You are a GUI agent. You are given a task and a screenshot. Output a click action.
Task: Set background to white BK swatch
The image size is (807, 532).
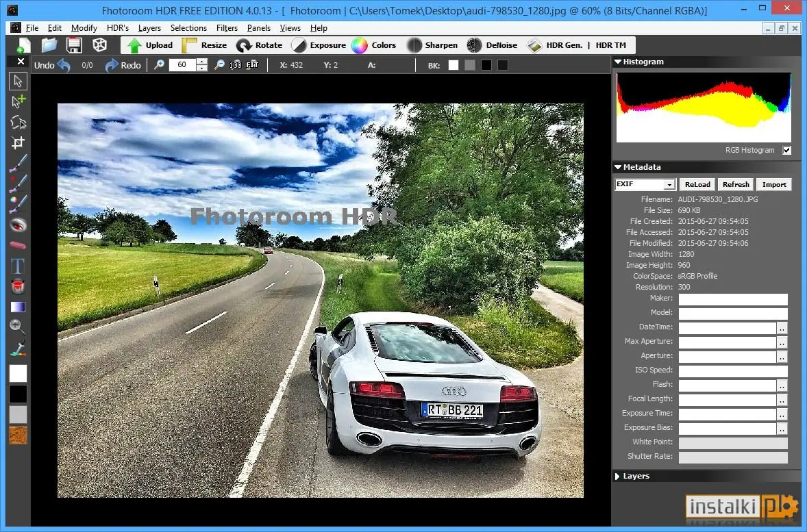[x=454, y=65]
